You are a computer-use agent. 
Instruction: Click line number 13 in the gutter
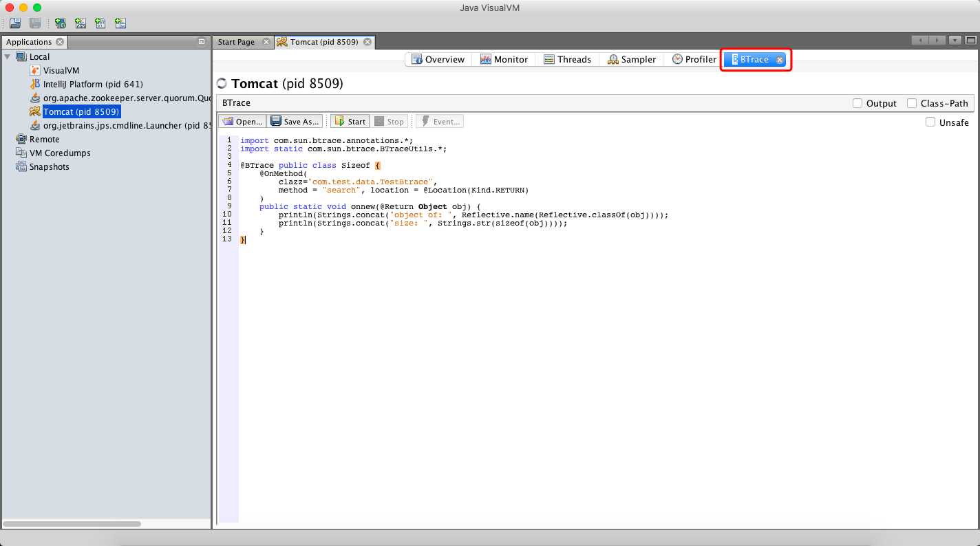pyautogui.click(x=227, y=239)
